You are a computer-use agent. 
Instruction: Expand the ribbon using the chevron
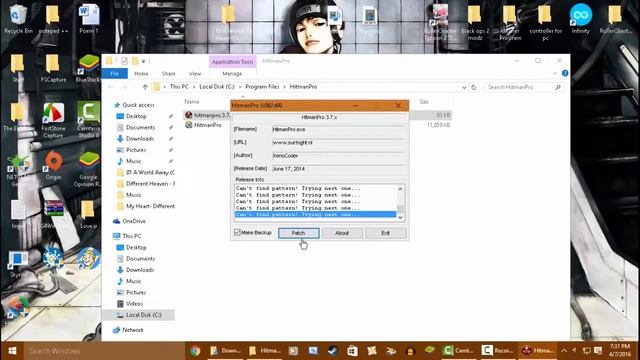555,73
